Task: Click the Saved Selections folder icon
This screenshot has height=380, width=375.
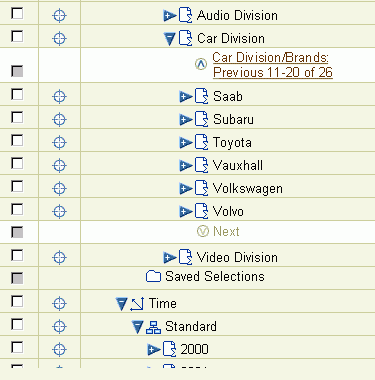Action: pos(153,276)
